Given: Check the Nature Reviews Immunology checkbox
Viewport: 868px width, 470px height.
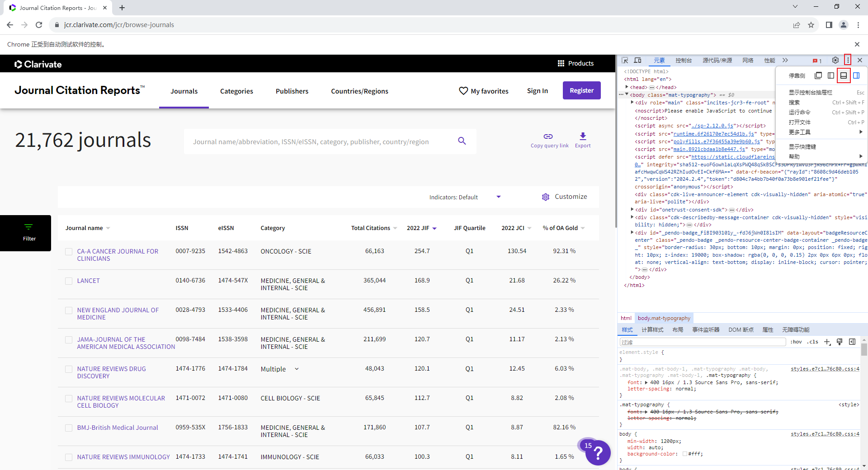Looking at the screenshot, I should point(69,457).
